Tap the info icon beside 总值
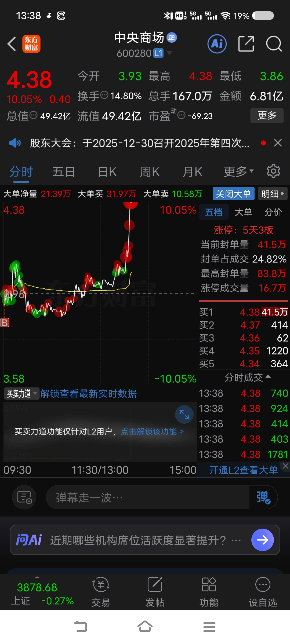 point(33,115)
